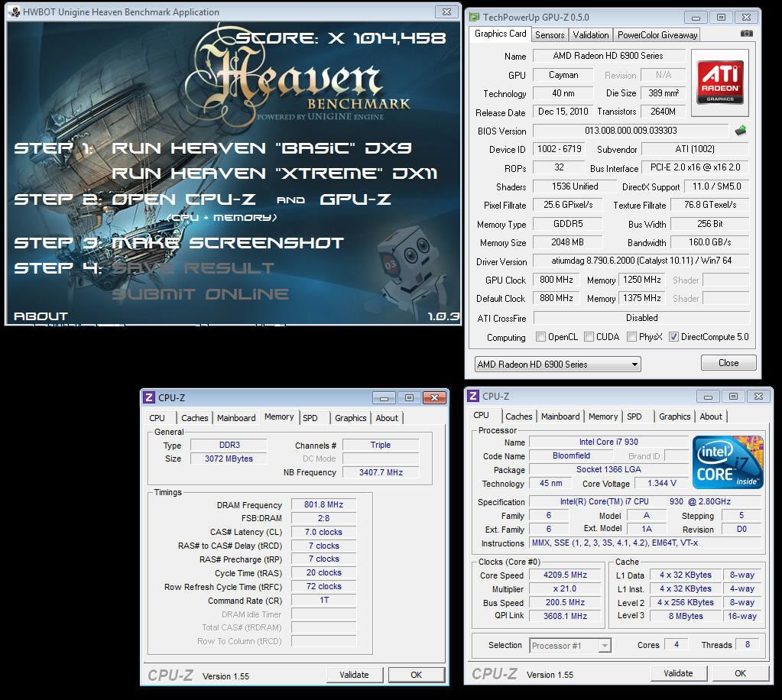Click the Memory Size 2048 MB field
This screenshot has width=782, height=700.
point(567,242)
